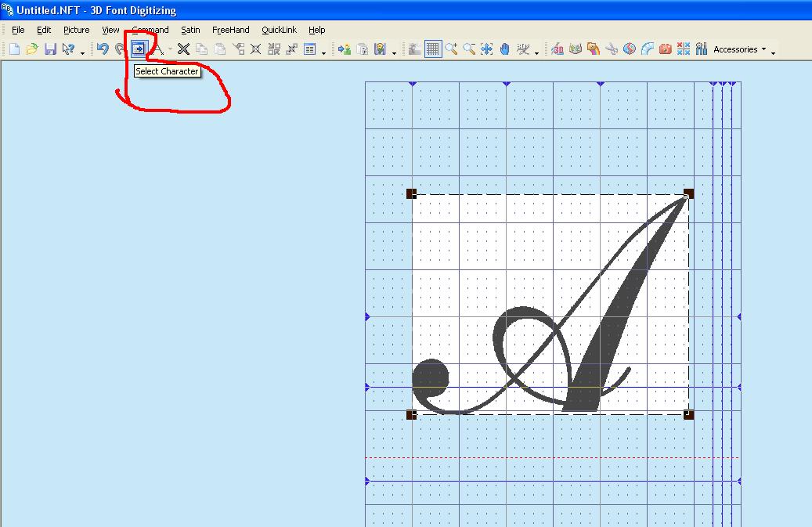Screen dimensions: 812x527
Task: Open the QuickLink menu
Action: (x=279, y=30)
